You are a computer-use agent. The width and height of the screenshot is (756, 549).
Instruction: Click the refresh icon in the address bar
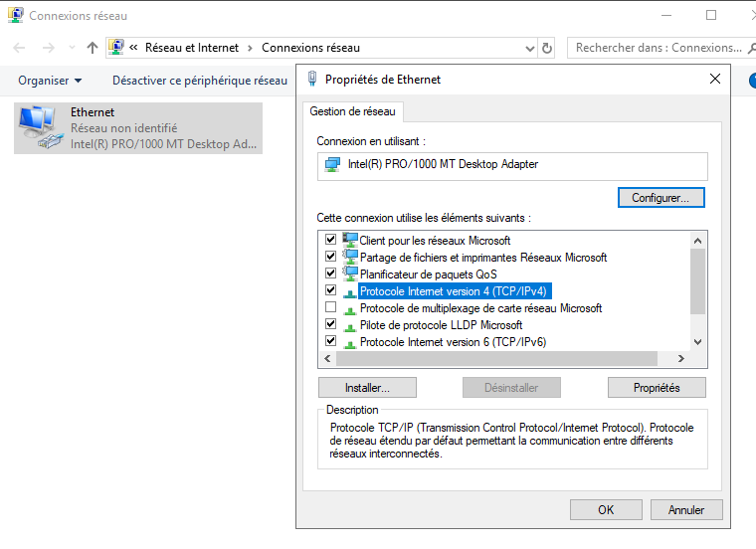pos(547,48)
